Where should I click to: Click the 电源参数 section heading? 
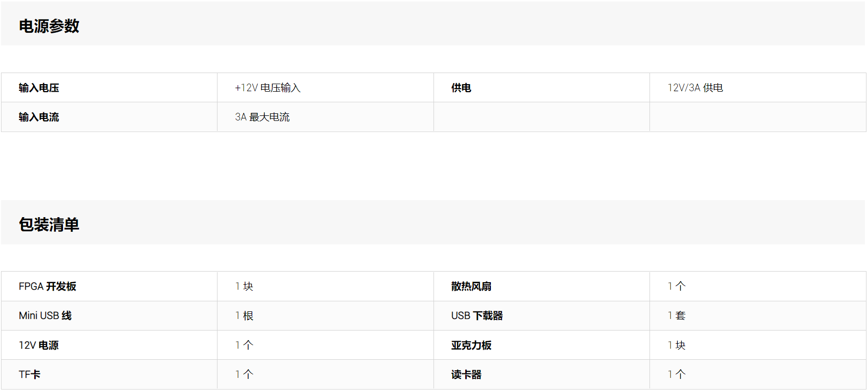point(49,26)
